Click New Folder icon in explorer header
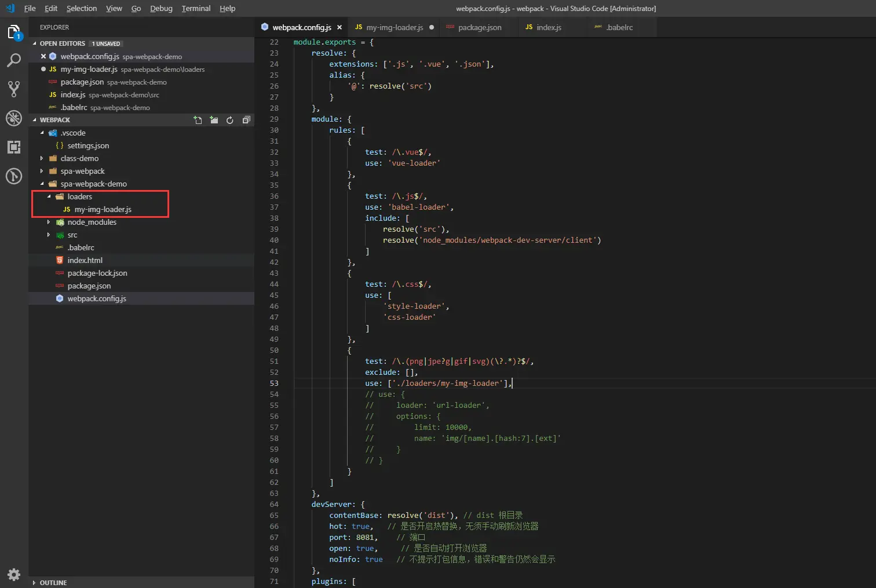Screen dimensions: 876x588 coord(214,120)
